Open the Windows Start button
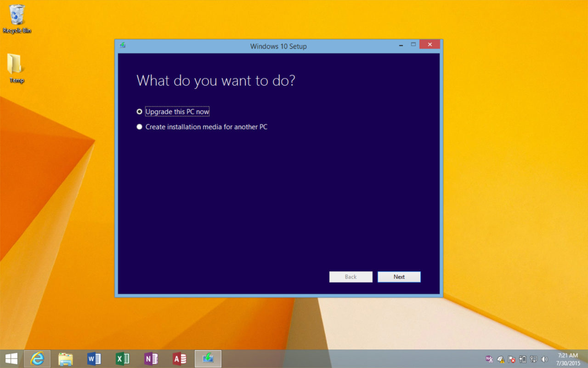The width and height of the screenshot is (588, 368). point(11,359)
